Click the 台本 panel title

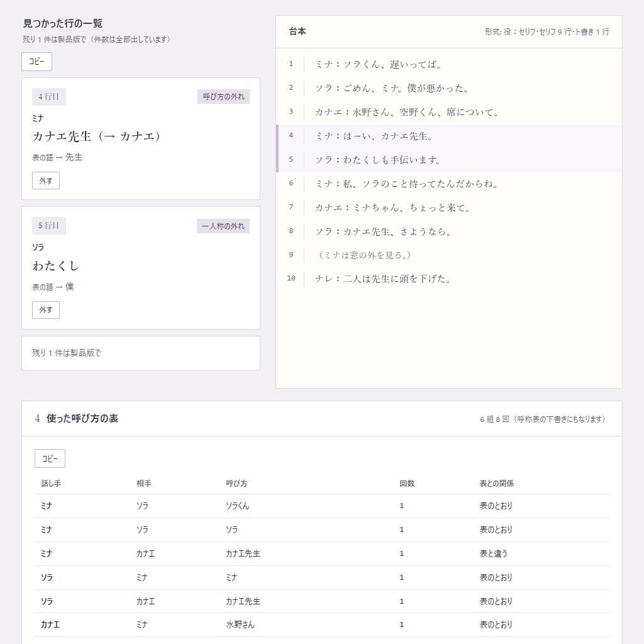coord(297,31)
